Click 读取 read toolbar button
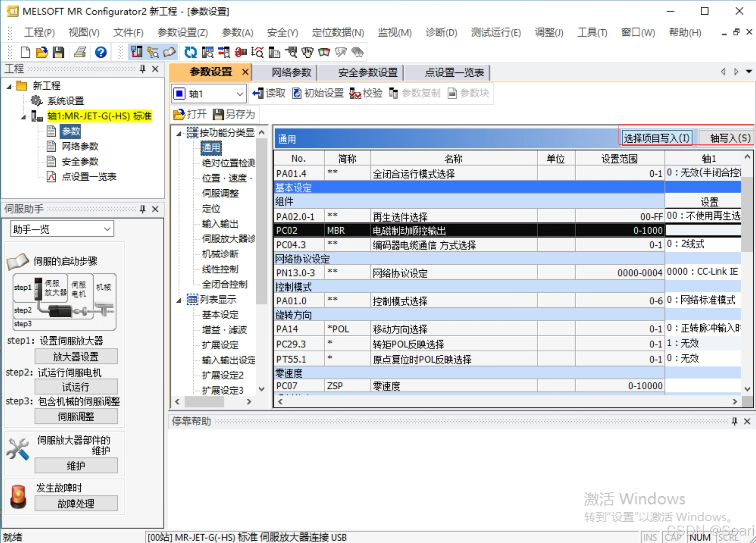Image resolution: width=756 pixels, height=543 pixels. pyautogui.click(x=269, y=93)
